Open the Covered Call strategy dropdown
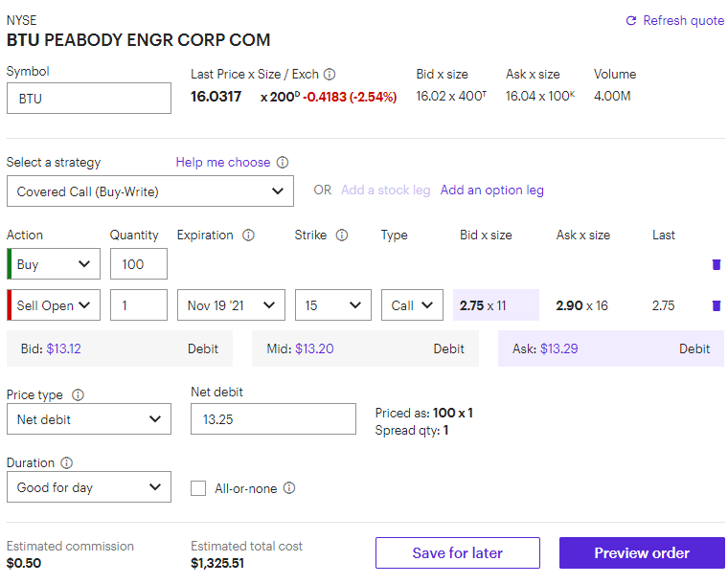 pos(150,191)
